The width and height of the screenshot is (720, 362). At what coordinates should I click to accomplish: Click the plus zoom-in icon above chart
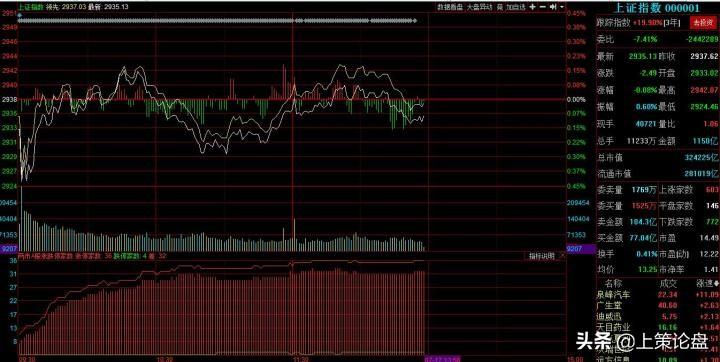pos(532,7)
